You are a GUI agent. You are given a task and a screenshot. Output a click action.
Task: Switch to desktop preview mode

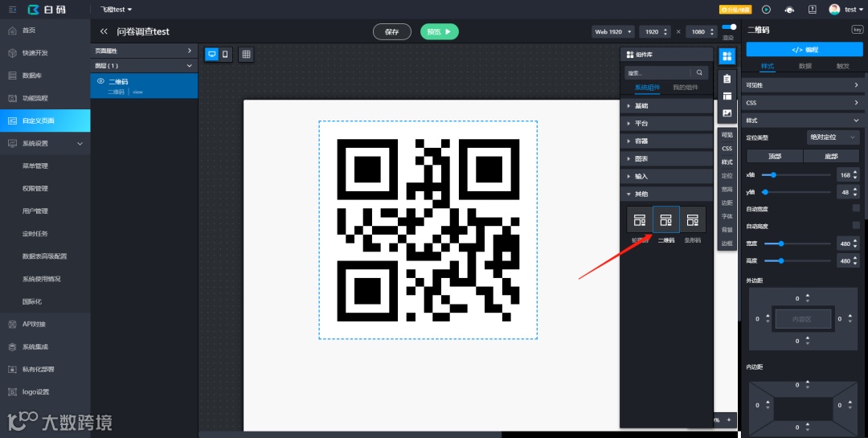pos(211,55)
